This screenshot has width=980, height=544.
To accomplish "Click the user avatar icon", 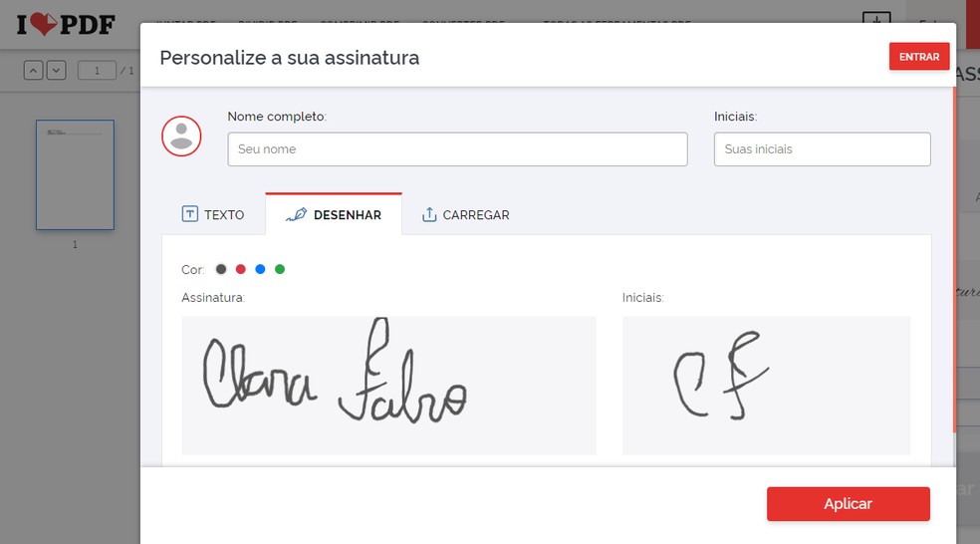I will [x=181, y=136].
